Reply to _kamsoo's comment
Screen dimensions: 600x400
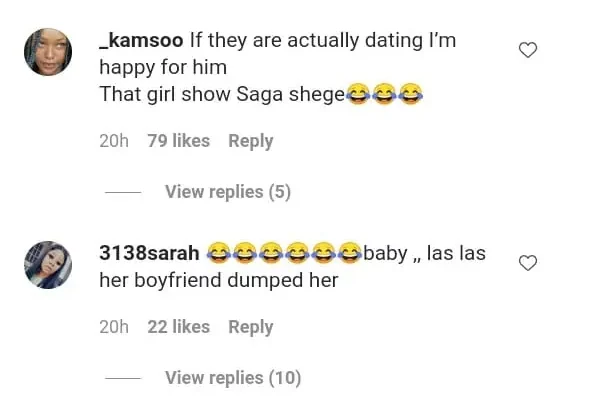click(x=250, y=141)
